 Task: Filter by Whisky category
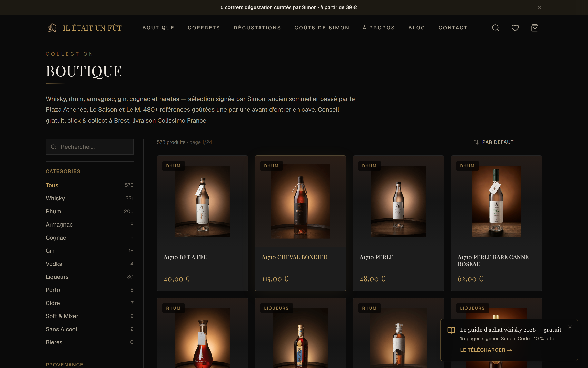coord(89,198)
